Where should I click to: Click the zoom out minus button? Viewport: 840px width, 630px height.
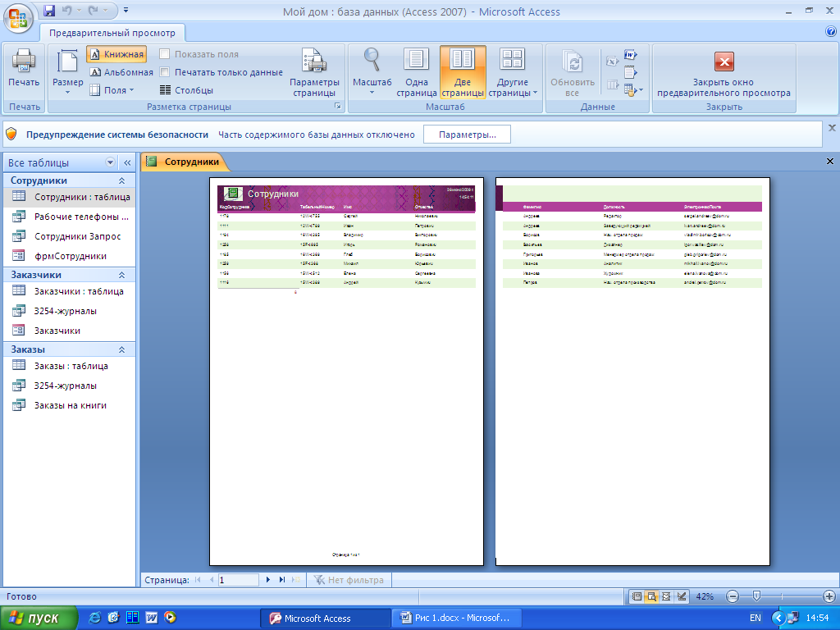(733, 596)
